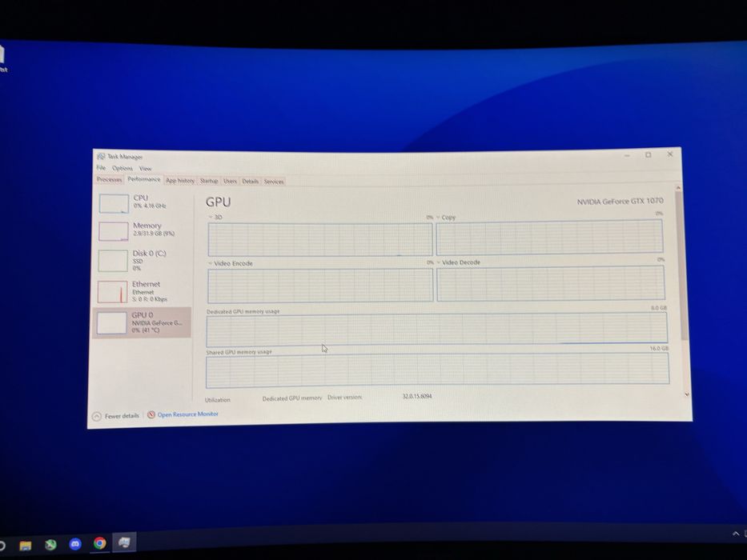Open File Explorer from the taskbar
This screenshot has width=747, height=560.
pyautogui.click(x=25, y=545)
